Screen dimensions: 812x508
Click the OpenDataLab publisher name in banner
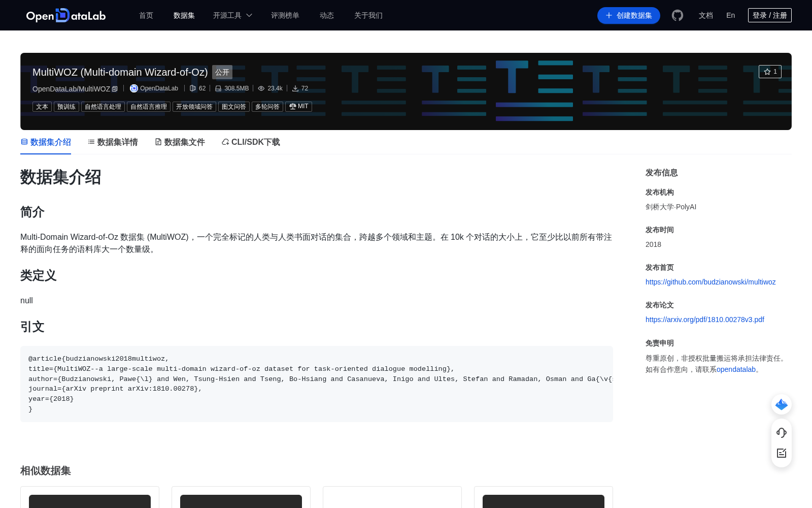tap(159, 88)
